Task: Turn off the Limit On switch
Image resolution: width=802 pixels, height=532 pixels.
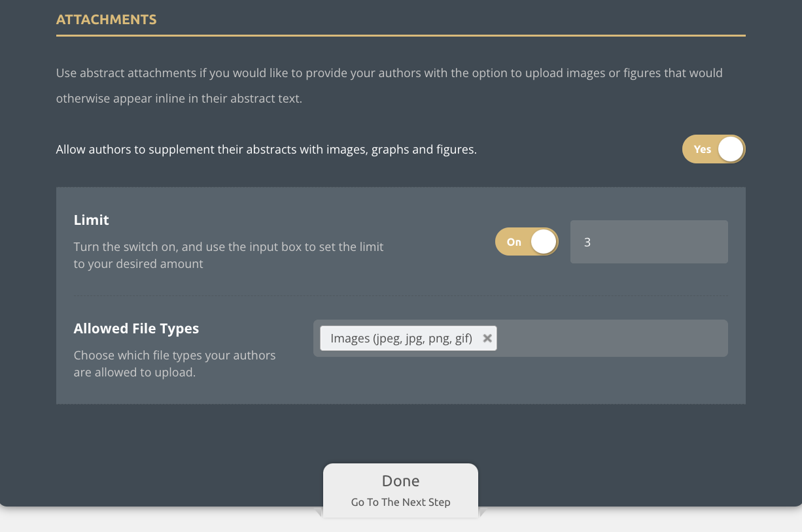Action: 527,242
